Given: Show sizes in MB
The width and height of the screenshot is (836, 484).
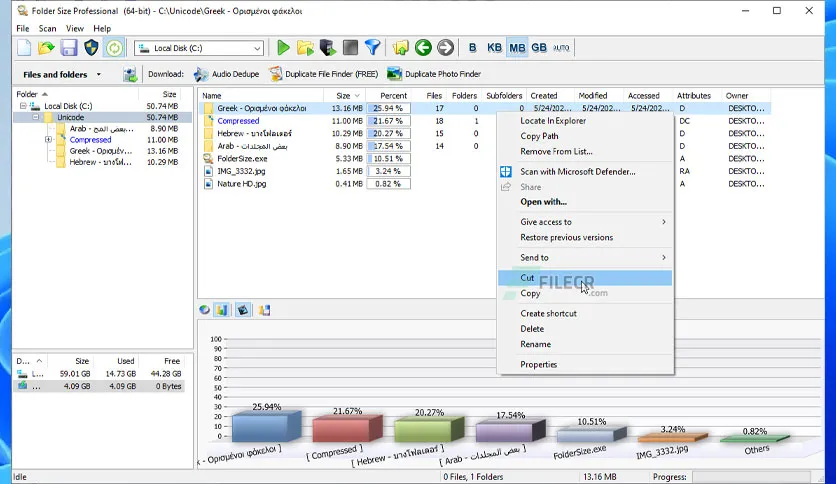Looking at the screenshot, I should coord(517,48).
